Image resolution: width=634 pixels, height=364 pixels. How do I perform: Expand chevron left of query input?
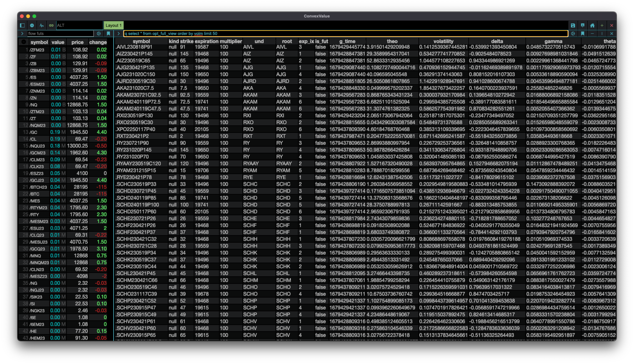tap(119, 34)
